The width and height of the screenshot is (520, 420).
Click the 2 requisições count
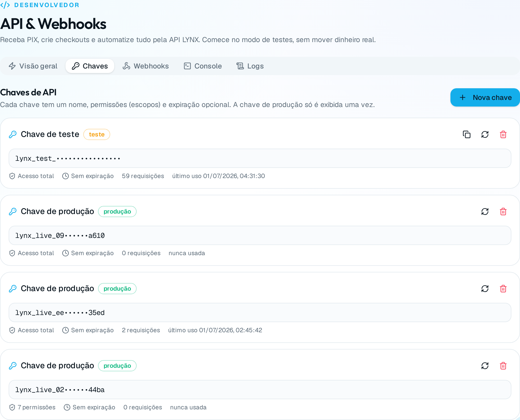click(141, 330)
